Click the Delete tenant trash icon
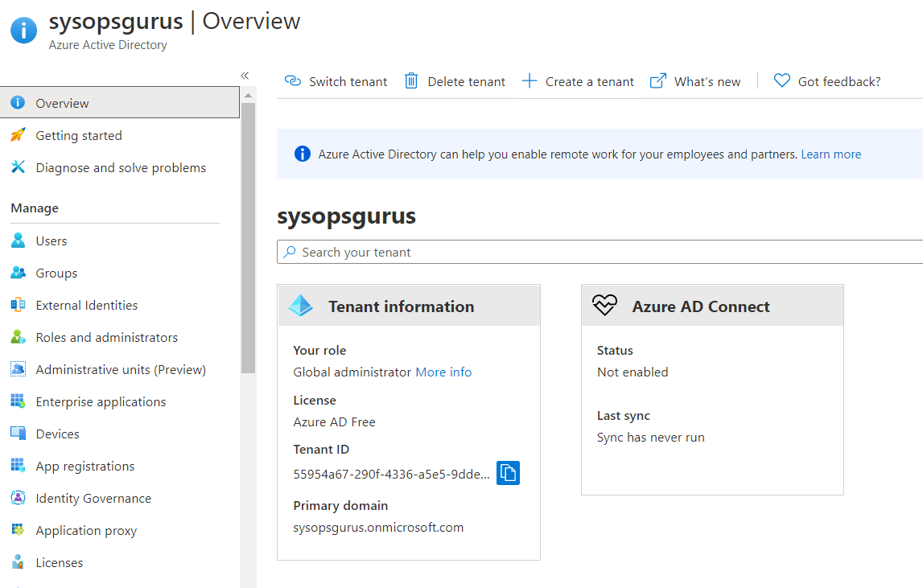This screenshot has height=588, width=923. point(411,80)
